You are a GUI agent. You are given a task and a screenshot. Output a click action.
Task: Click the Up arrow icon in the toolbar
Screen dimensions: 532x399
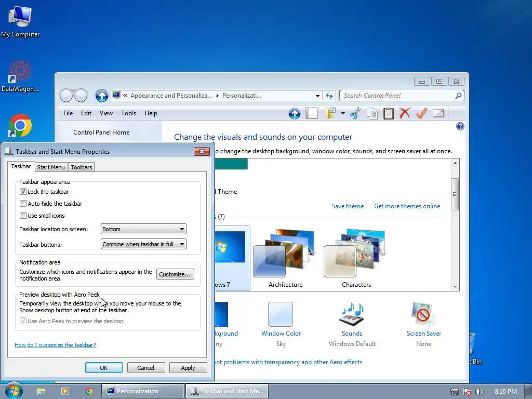(295, 113)
